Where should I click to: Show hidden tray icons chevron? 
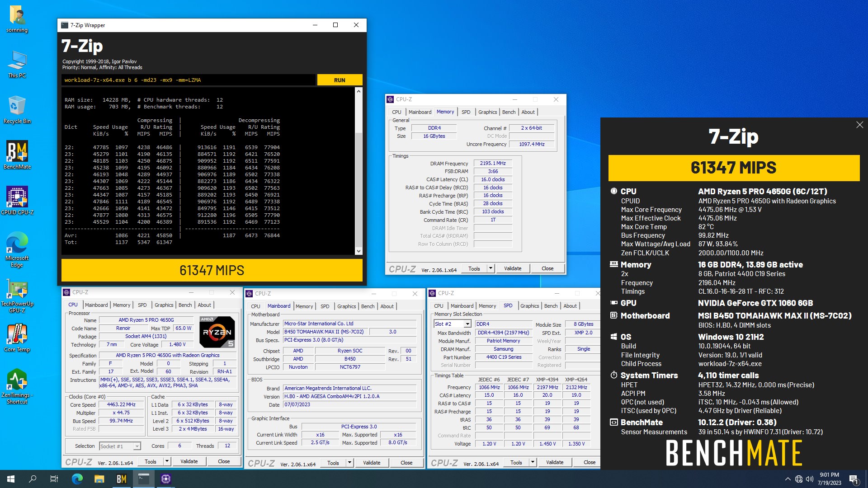click(788, 479)
